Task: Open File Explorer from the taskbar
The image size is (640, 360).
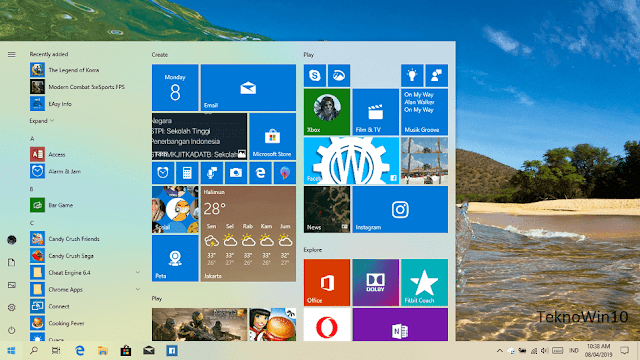Action: pos(103,351)
